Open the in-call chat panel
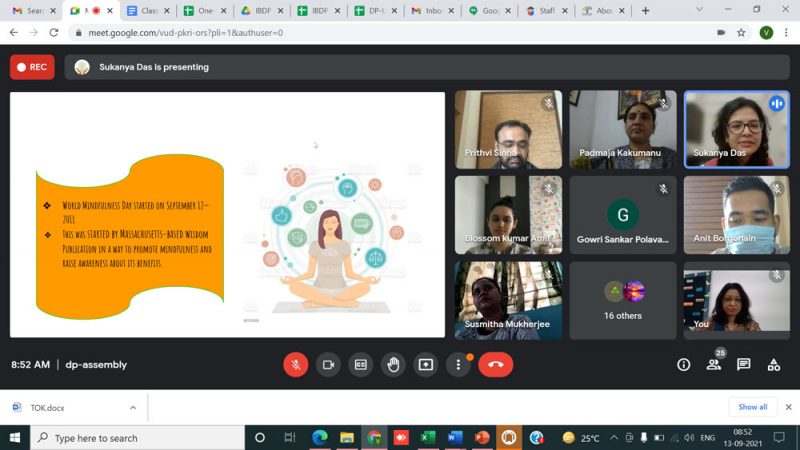The width and height of the screenshot is (800, 450). (744, 365)
